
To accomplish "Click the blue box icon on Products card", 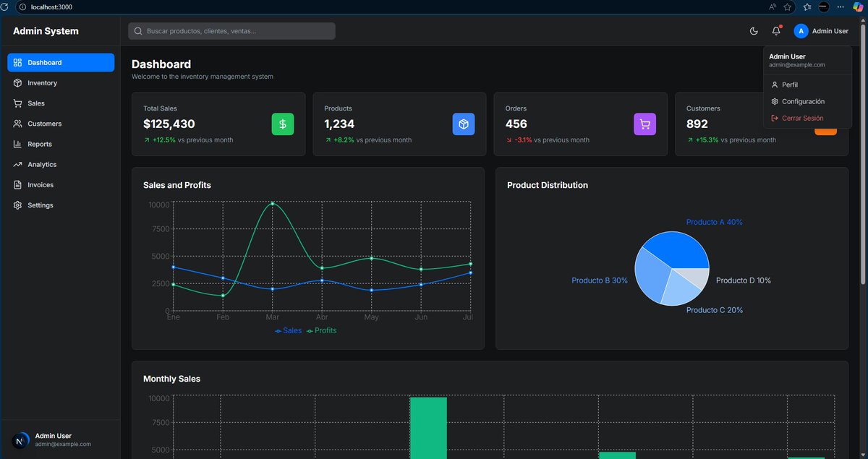I will point(463,124).
